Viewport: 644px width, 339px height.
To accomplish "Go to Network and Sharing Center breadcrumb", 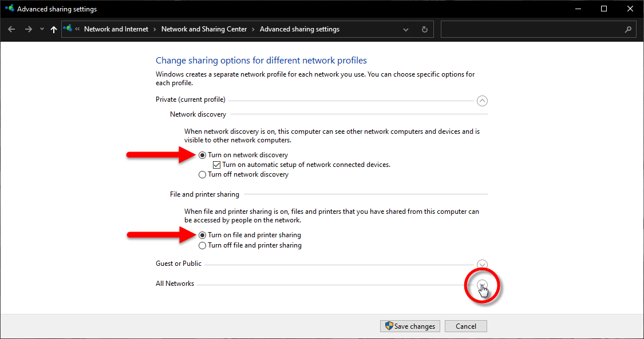I will 204,29.
